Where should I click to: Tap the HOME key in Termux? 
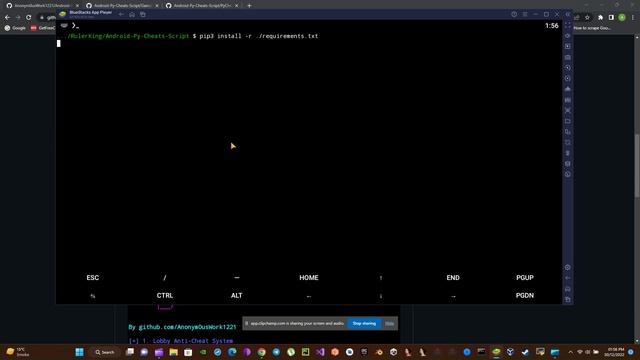click(x=309, y=278)
